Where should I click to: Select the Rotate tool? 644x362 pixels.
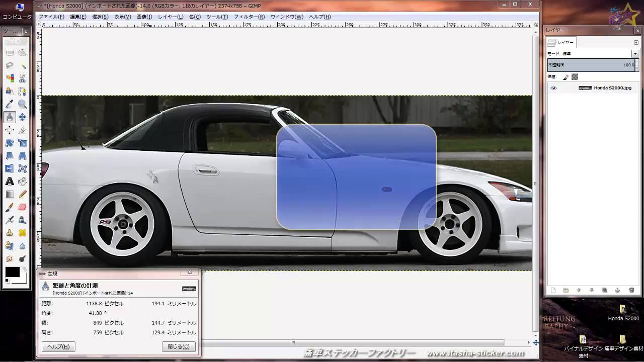click(x=10, y=143)
